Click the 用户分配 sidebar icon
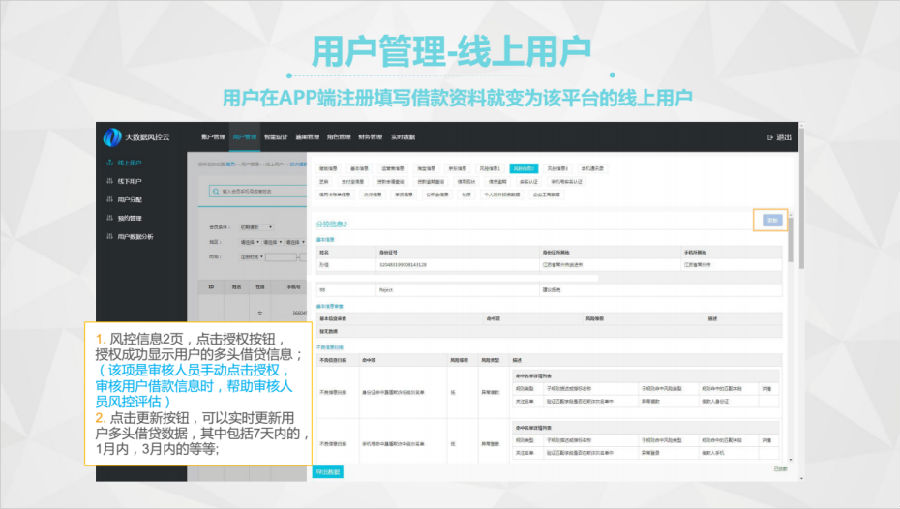Screen dimensions: 900x509 click(x=108, y=199)
